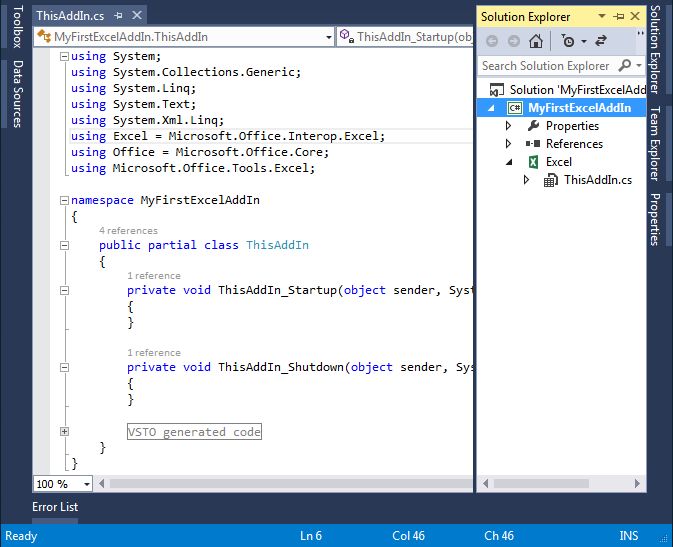The width and height of the screenshot is (673, 547).
Task: Click in the Search Solution Explorer field
Action: (x=547, y=66)
